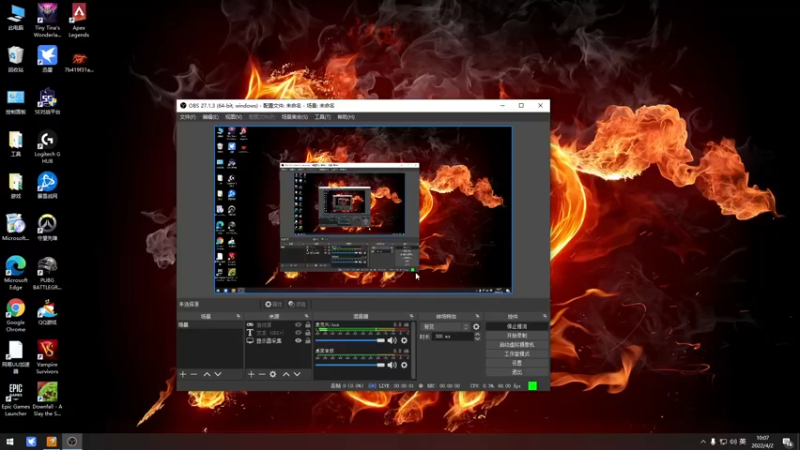The height and width of the screenshot is (450, 800).
Task: Hide the 显示器采集 source
Action: pos(298,340)
